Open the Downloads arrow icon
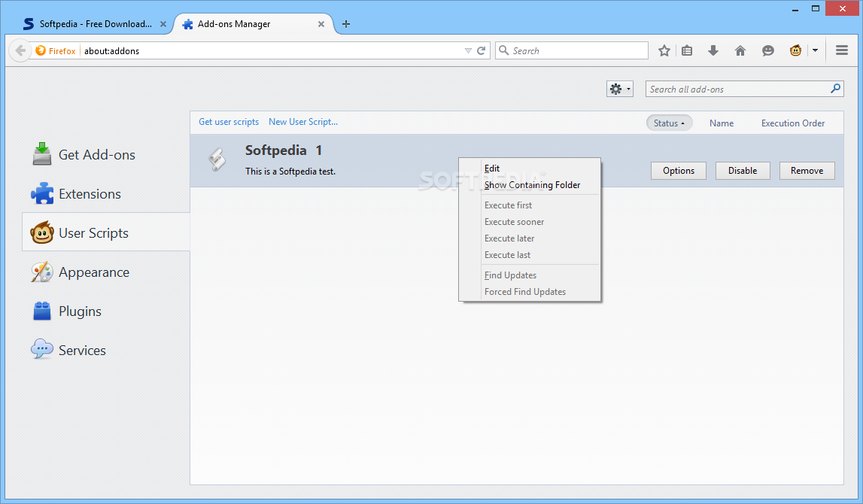Viewport: 863px width, 504px height. click(x=713, y=50)
